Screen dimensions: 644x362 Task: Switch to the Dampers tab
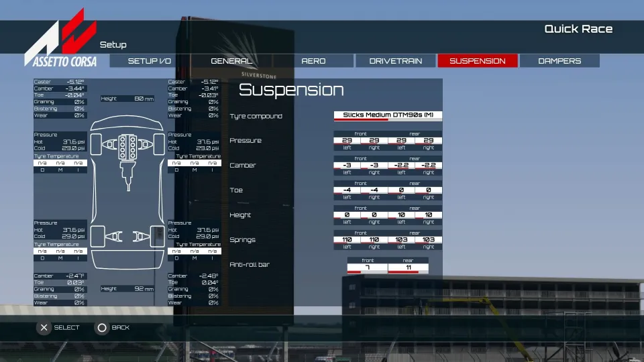point(559,61)
